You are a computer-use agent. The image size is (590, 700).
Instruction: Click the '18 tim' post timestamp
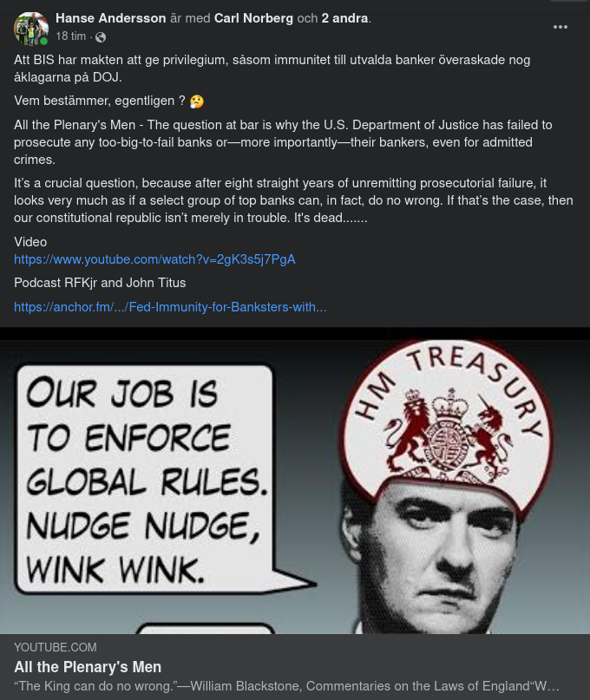(70, 36)
